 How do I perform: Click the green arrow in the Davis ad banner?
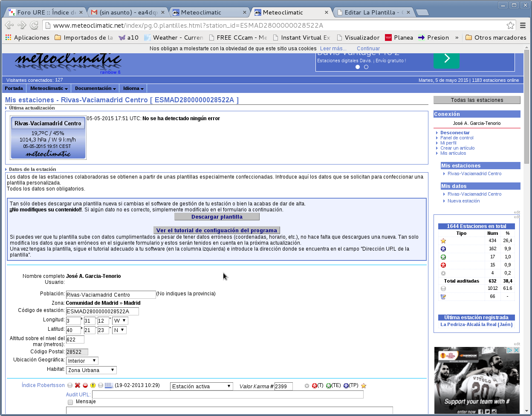(x=446, y=59)
